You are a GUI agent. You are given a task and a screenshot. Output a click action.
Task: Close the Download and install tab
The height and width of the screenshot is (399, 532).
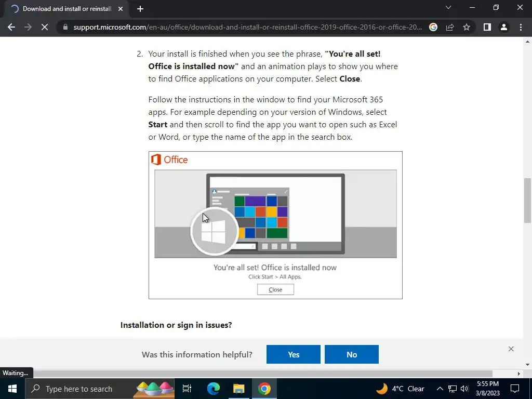point(121,9)
